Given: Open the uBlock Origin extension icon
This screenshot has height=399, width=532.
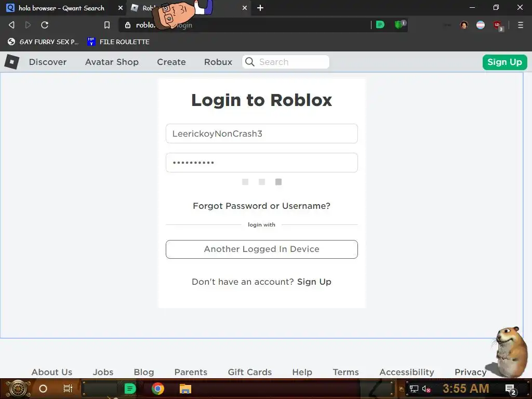Looking at the screenshot, I should [498, 25].
